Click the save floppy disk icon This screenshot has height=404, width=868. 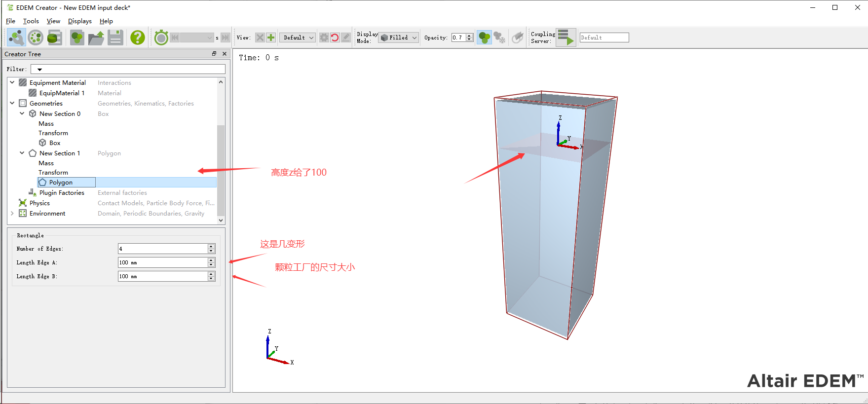coord(115,37)
